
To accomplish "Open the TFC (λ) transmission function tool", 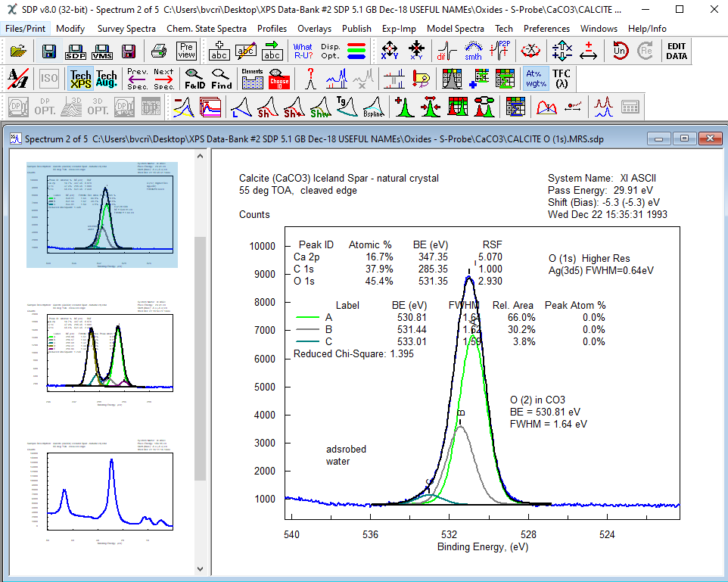I will click(x=562, y=79).
